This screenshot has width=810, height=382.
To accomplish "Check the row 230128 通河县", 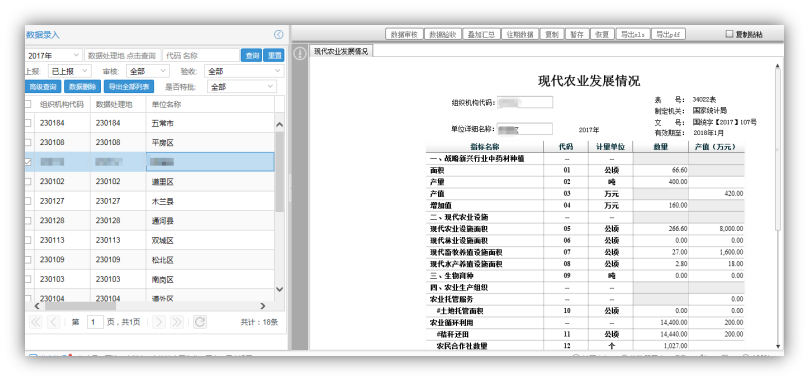I will pyautogui.click(x=27, y=221).
